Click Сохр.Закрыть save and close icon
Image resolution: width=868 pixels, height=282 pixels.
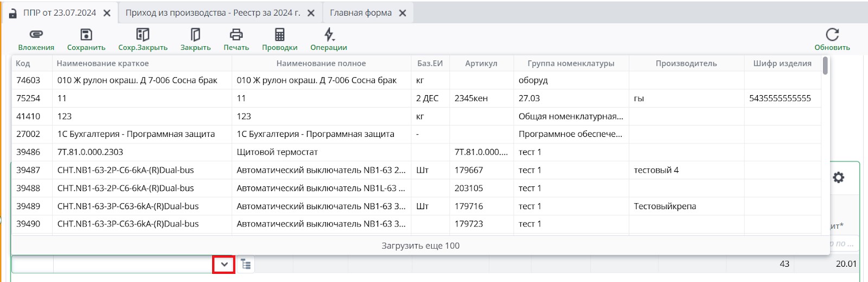(x=143, y=35)
